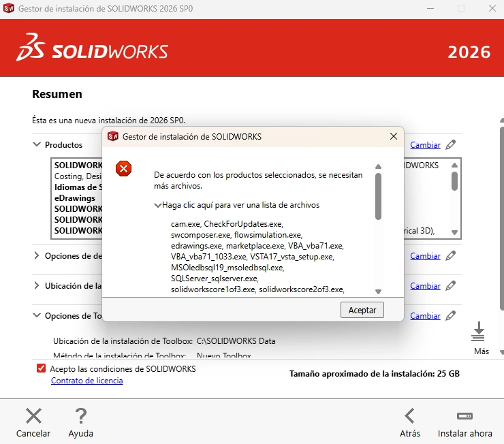The height and width of the screenshot is (444, 504).
Task: Uncheck Acepto las condiciones de SOLIDWORKS
Action: click(x=41, y=368)
